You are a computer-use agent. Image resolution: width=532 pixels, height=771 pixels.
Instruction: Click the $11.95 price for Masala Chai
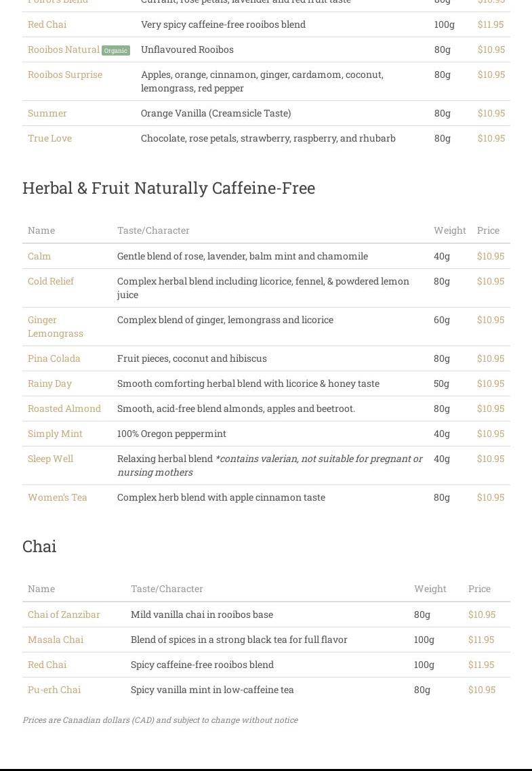[x=481, y=640]
